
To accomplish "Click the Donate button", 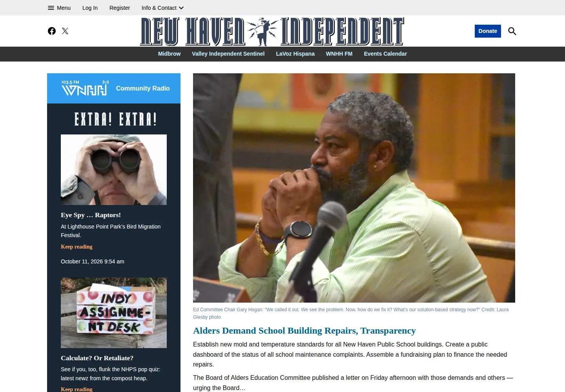I will pyautogui.click(x=488, y=31).
